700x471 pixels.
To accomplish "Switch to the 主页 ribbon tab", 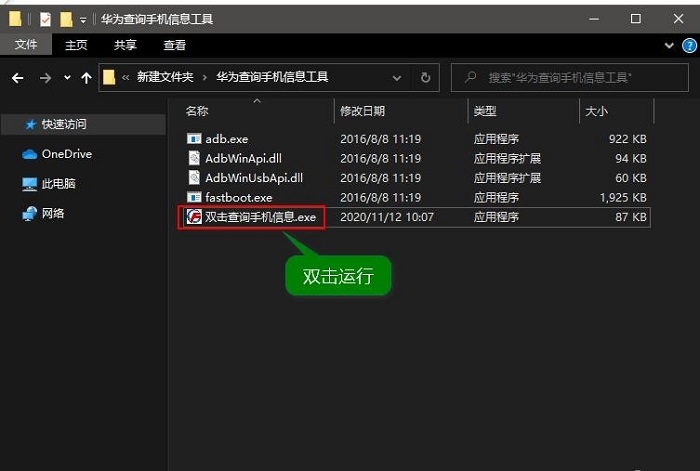I will (x=76, y=45).
